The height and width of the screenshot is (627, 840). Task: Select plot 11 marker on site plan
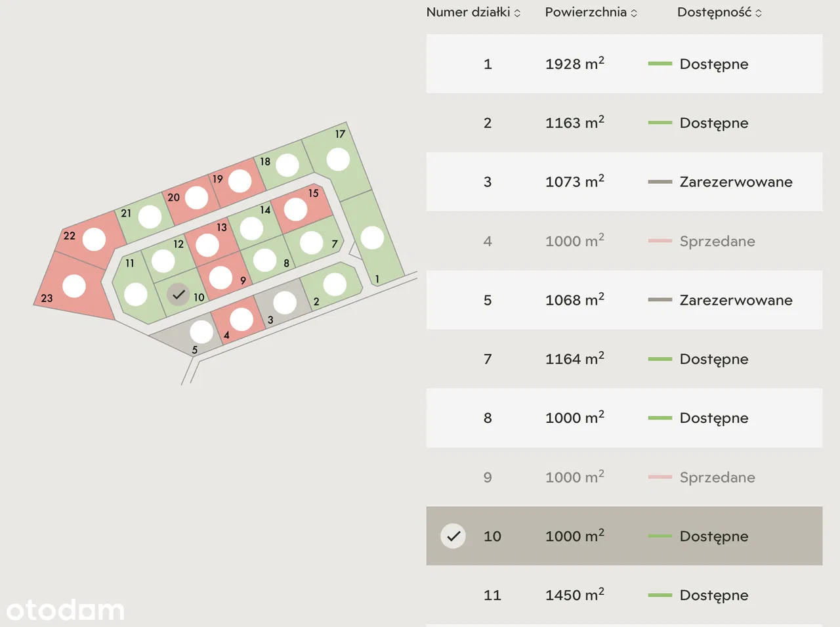[x=136, y=294]
